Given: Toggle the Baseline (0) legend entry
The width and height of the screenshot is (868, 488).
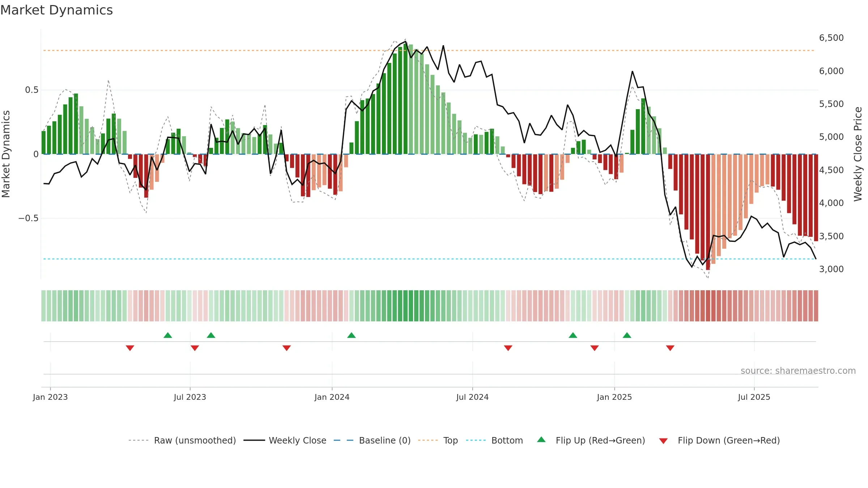Looking at the screenshot, I should (x=385, y=440).
